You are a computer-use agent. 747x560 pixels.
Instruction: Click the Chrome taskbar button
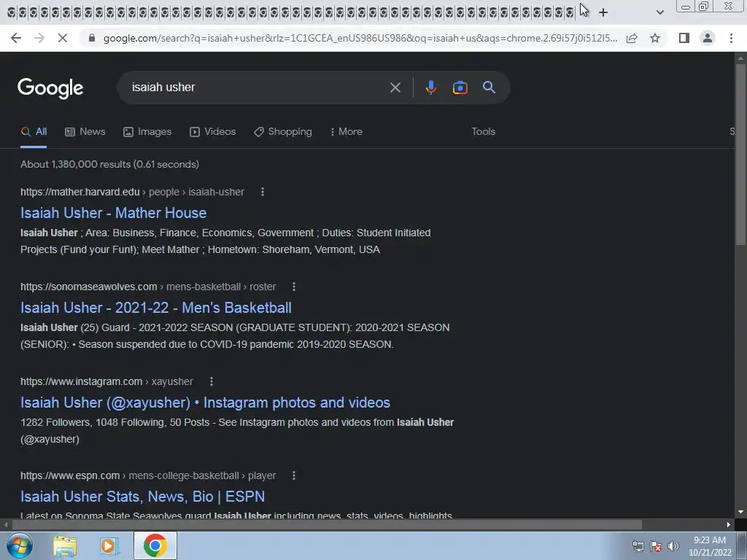click(x=155, y=545)
